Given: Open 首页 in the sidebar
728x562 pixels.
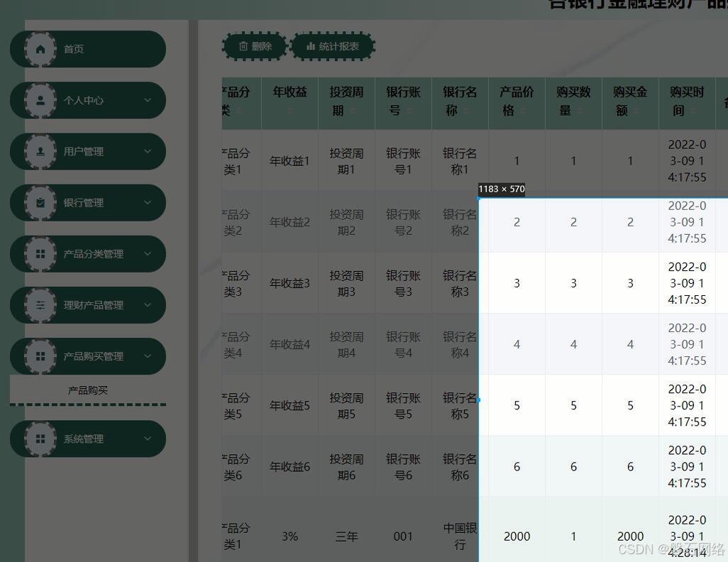Looking at the screenshot, I should pos(88,49).
